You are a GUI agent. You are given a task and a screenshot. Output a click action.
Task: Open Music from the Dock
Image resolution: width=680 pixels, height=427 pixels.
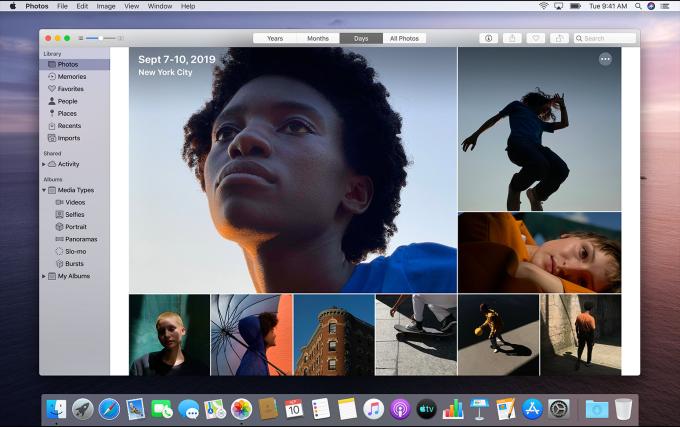(373, 409)
